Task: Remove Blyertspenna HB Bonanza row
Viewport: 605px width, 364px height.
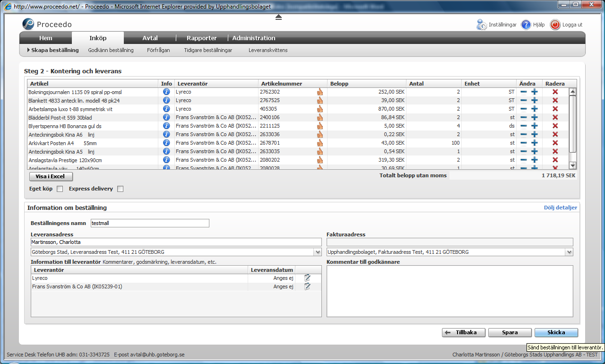Action: coord(555,126)
